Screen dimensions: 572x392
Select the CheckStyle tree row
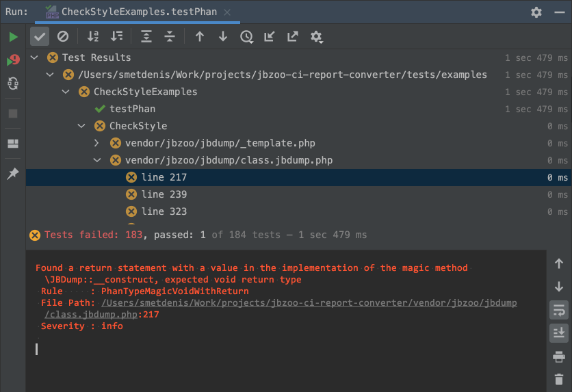pos(298,126)
